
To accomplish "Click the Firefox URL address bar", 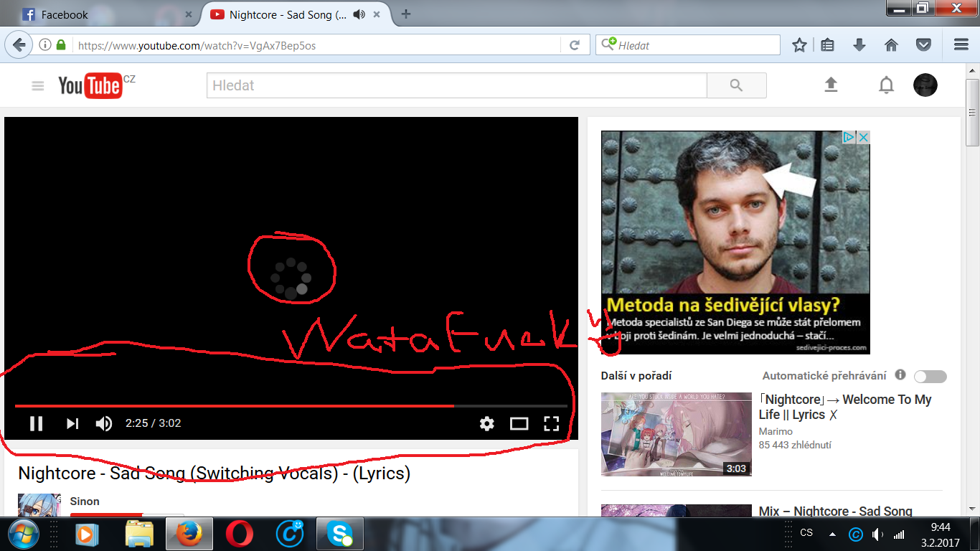I will pyautogui.click(x=316, y=45).
